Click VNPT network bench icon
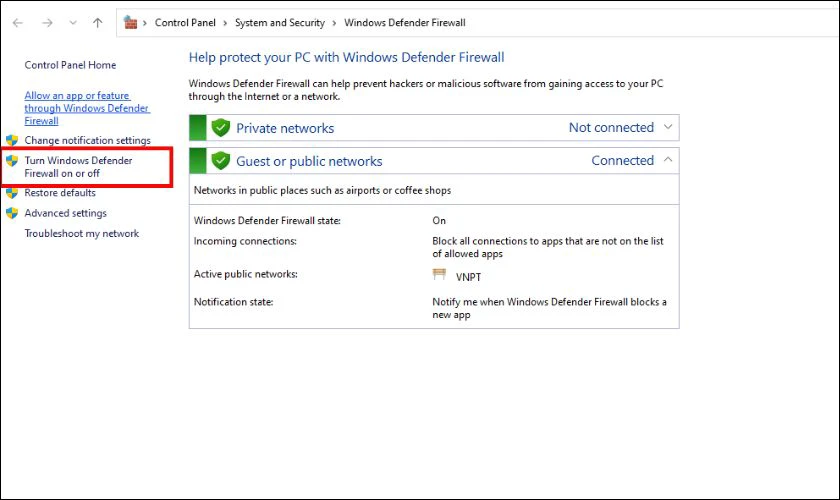840x500 pixels. [x=439, y=275]
